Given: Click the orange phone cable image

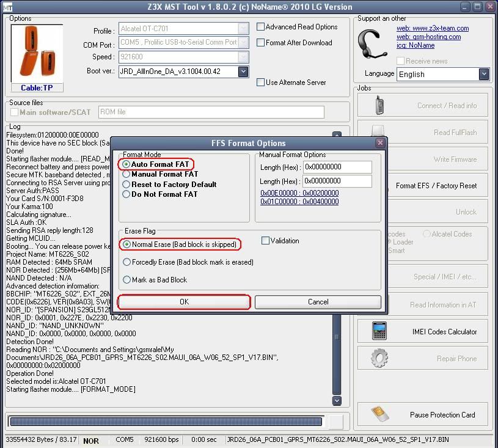Looking at the screenshot, I should click(x=37, y=53).
